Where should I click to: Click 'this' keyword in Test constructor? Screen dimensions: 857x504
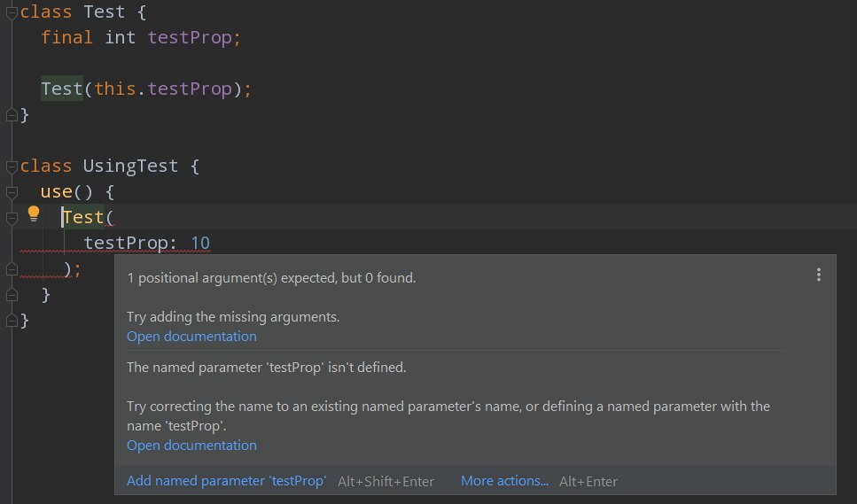[x=115, y=89]
